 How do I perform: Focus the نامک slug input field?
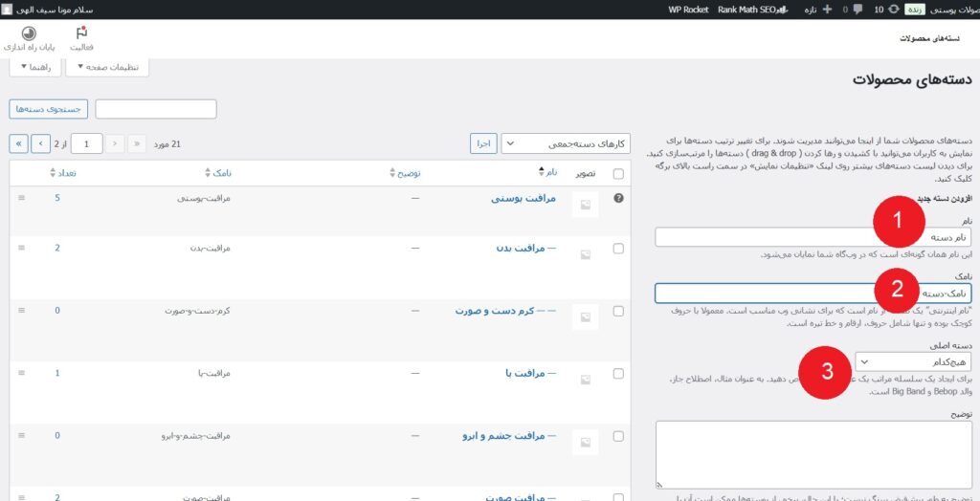(813, 293)
